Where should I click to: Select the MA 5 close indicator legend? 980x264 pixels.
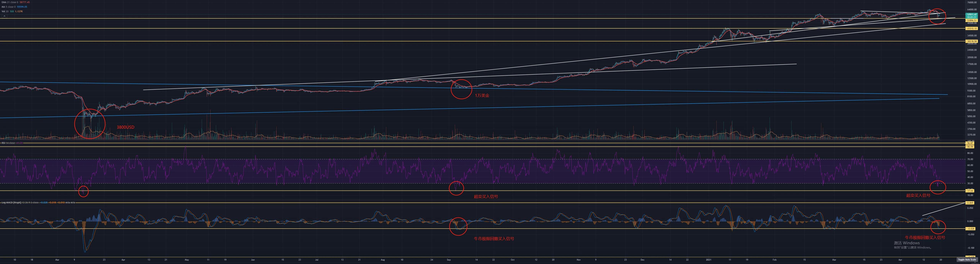15,7
